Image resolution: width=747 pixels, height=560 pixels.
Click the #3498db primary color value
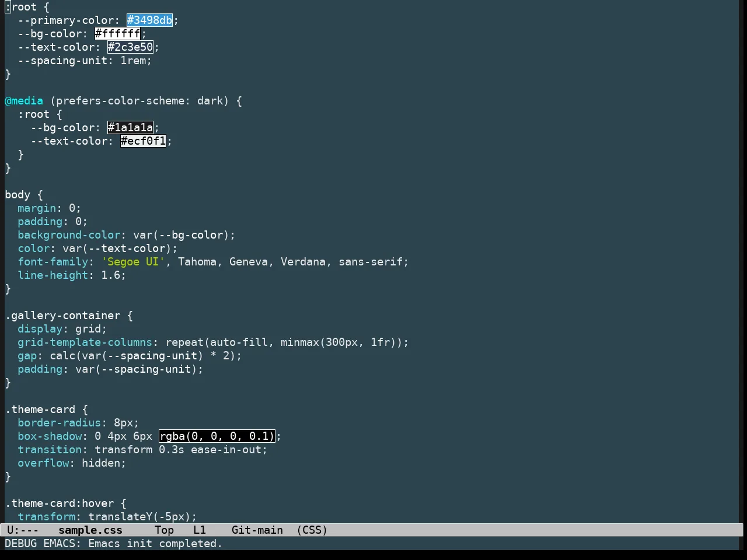(150, 20)
